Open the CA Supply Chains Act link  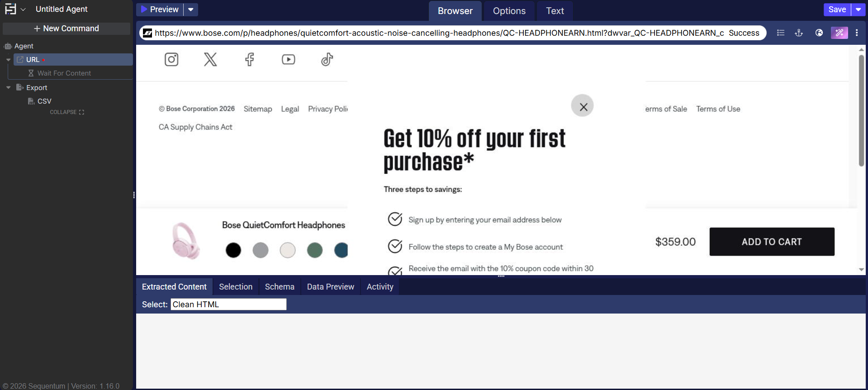click(x=195, y=127)
